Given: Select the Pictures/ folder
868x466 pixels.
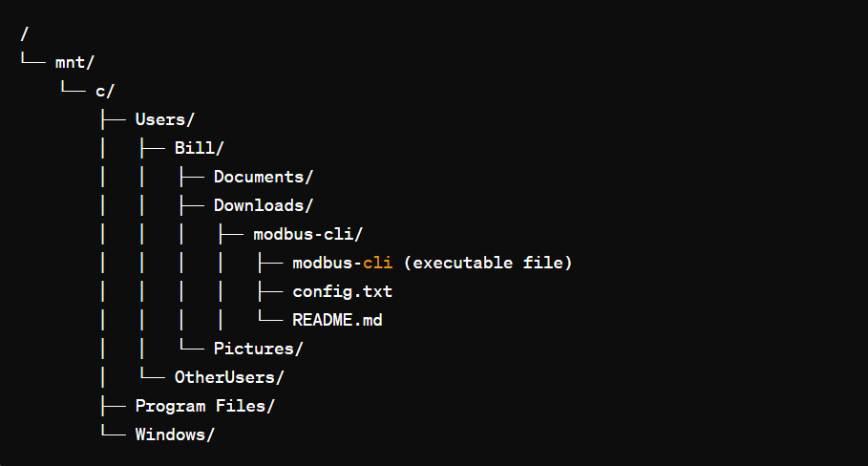Looking at the screenshot, I should click(258, 349).
